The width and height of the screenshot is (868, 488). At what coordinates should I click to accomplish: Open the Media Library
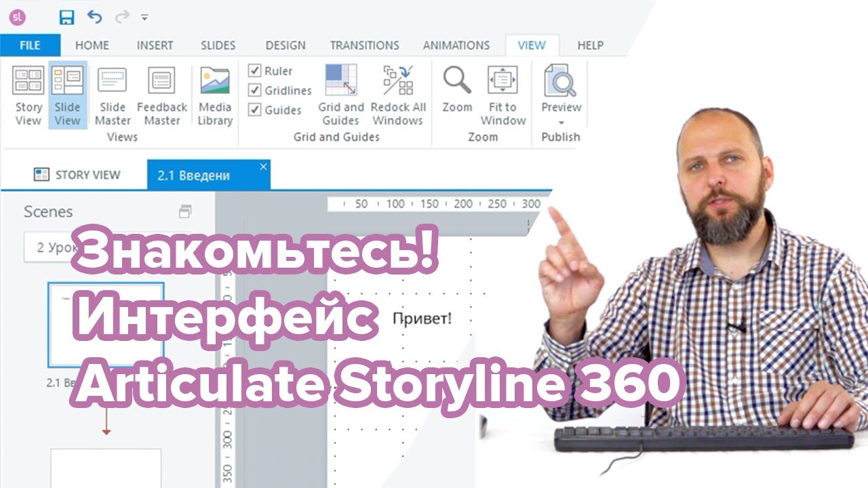click(215, 96)
